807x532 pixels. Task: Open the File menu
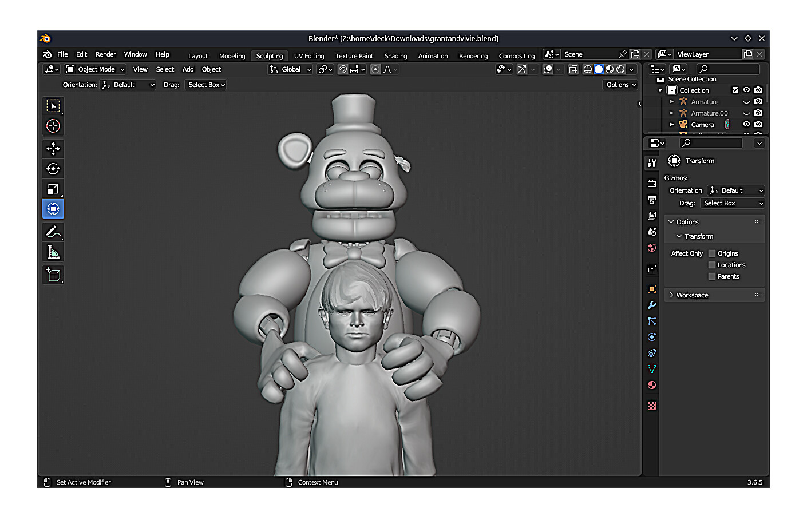coord(62,54)
